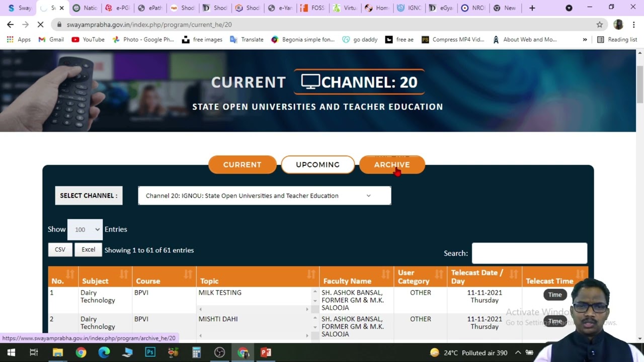The height and width of the screenshot is (362, 644).
Task: Close the active loading browser tab
Action: click(x=62, y=8)
